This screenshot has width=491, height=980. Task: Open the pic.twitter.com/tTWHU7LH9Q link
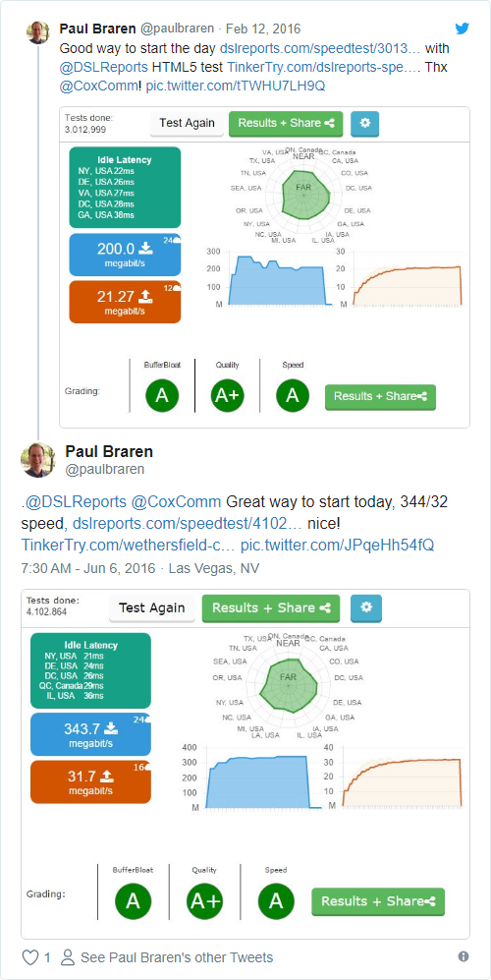[x=236, y=86]
